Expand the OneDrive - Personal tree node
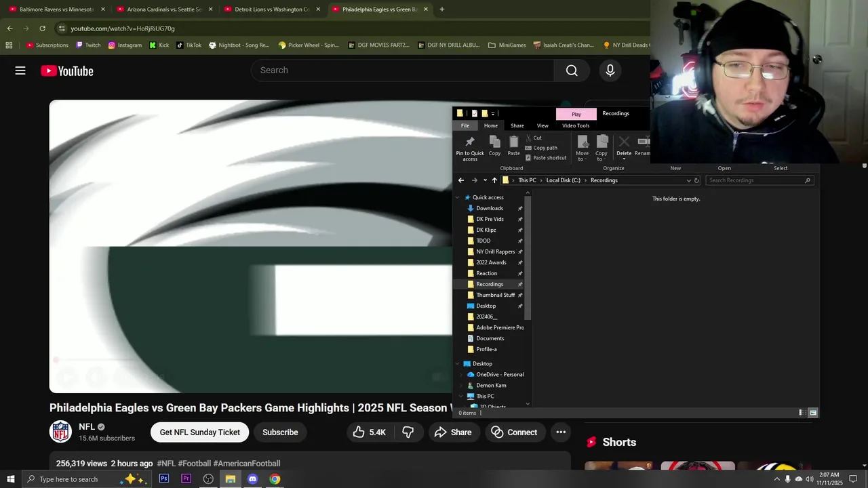This screenshot has width=868, height=488. [462, 375]
